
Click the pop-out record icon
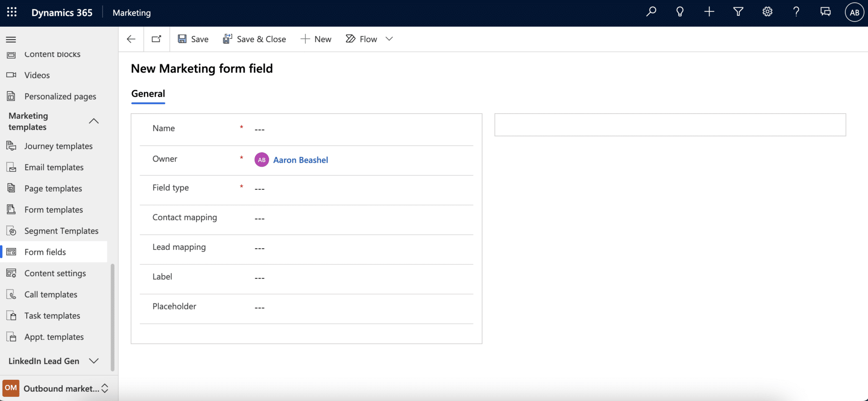156,39
